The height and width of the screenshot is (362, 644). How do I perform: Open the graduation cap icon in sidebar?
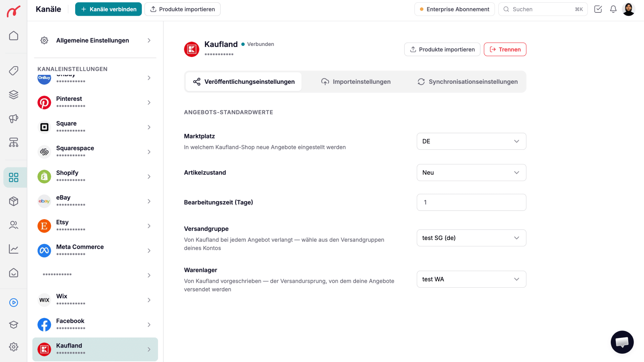(13, 324)
